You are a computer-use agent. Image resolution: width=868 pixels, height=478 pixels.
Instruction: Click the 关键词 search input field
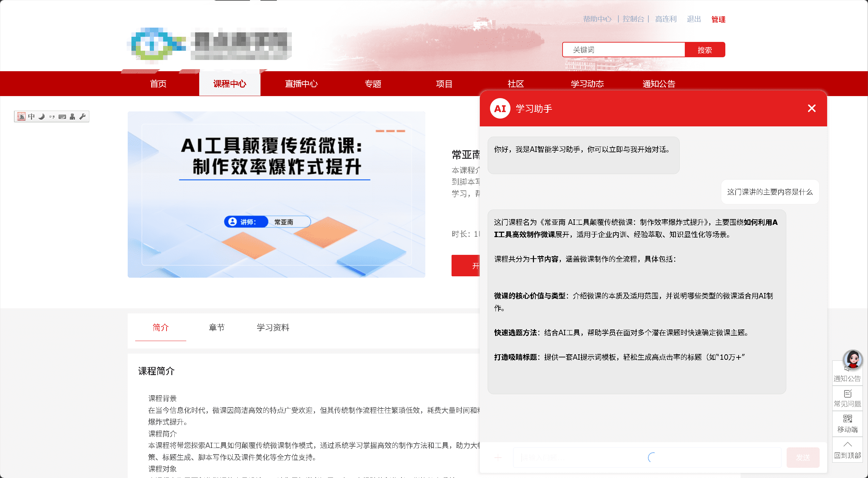(623, 50)
